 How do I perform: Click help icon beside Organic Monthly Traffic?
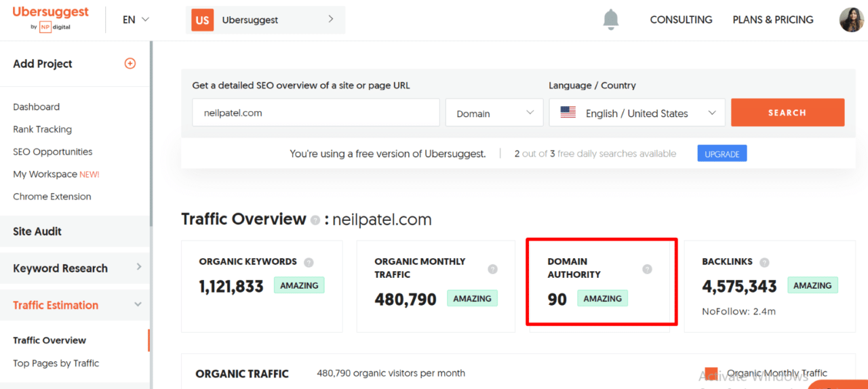(492, 269)
